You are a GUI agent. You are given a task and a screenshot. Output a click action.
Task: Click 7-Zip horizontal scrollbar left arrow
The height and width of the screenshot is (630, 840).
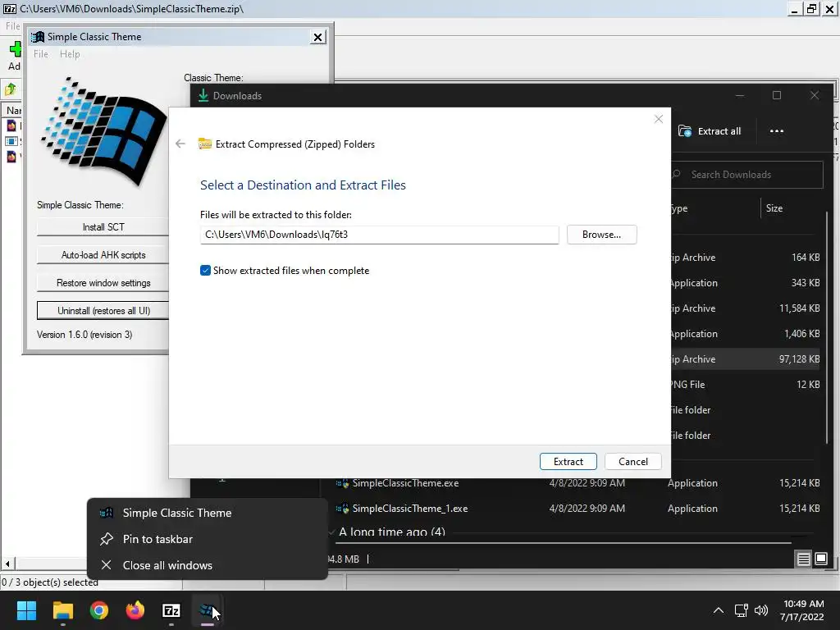pyautogui.click(x=7, y=564)
